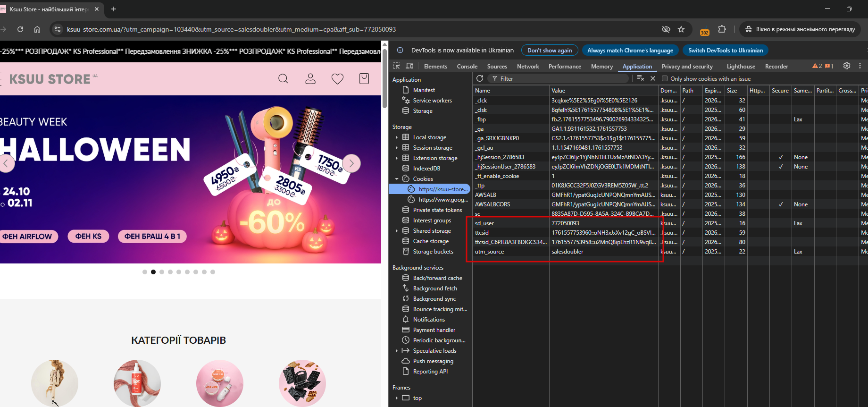Switch to the Network tab
Image resolution: width=868 pixels, height=407 pixels.
(x=528, y=67)
